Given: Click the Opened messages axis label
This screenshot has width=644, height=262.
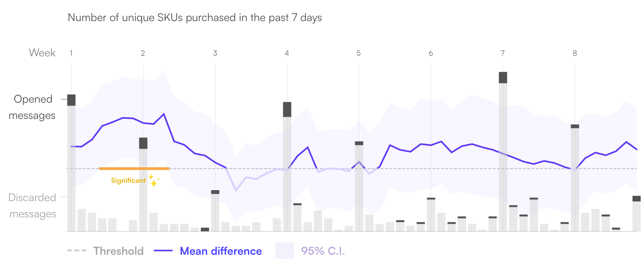Looking at the screenshot, I should 33,107.
